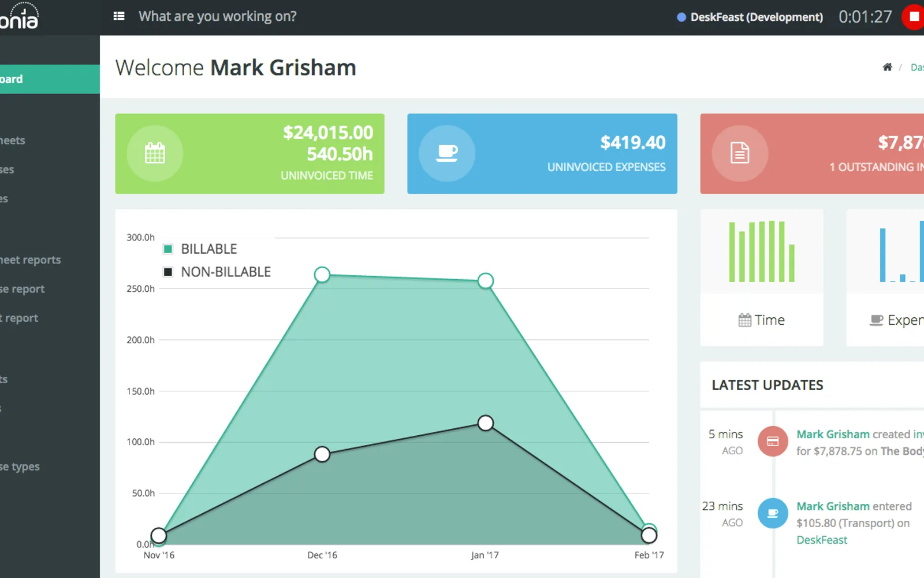Open the timesheet reports sidebar item
The height and width of the screenshot is (578, 924).
(x=31, y=260)
